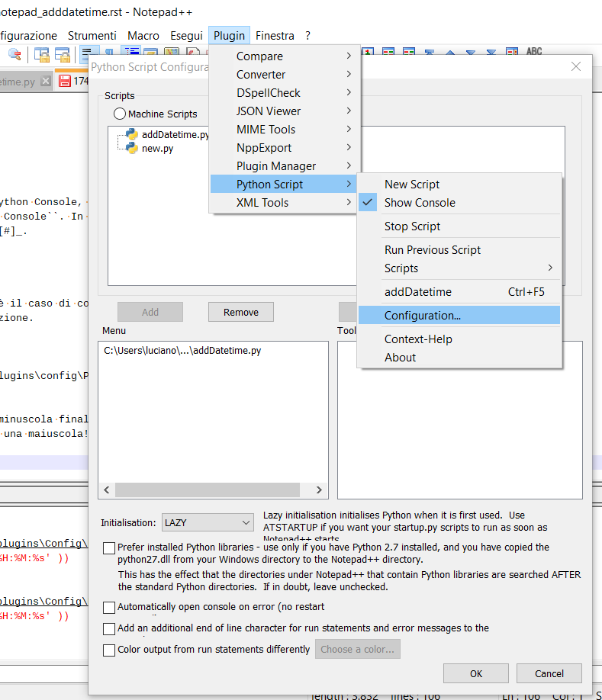Enable Prefer installed Python libraries checkbox
The width and height of the screenshot is (602, 700).
(109, 548)
